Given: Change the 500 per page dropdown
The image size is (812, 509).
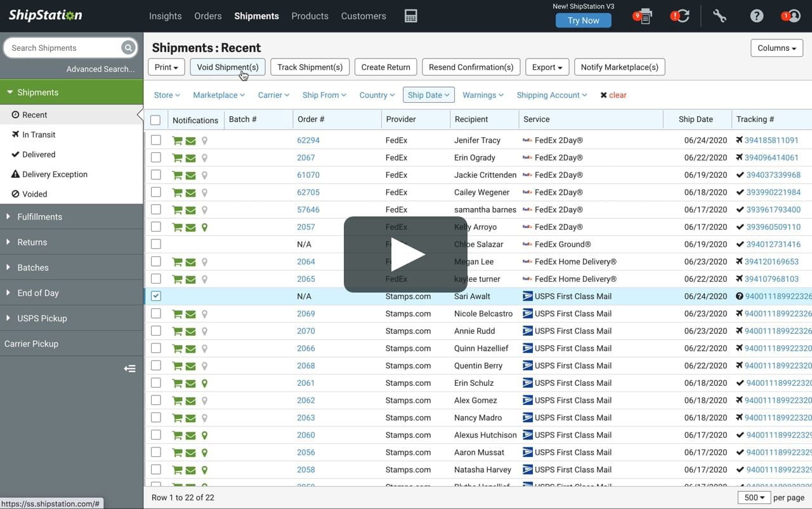Looking at the screenshot, I should click(x=754, y=498).
